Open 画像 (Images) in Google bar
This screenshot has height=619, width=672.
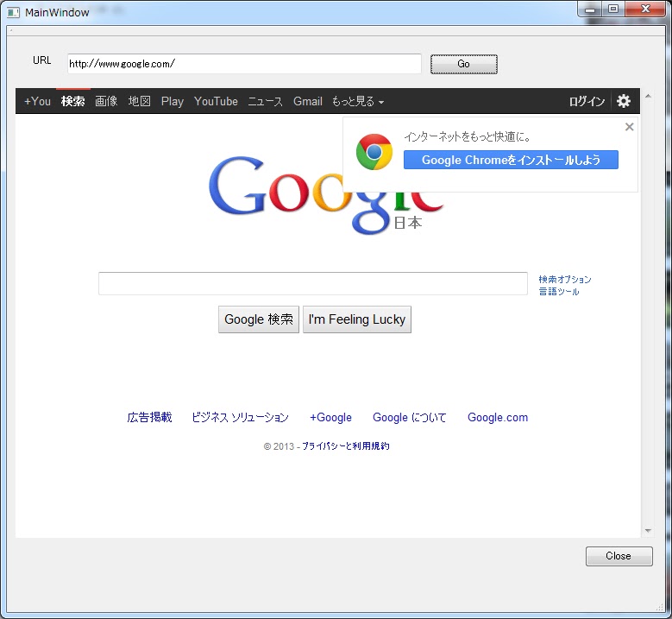(x=106, y=101)
